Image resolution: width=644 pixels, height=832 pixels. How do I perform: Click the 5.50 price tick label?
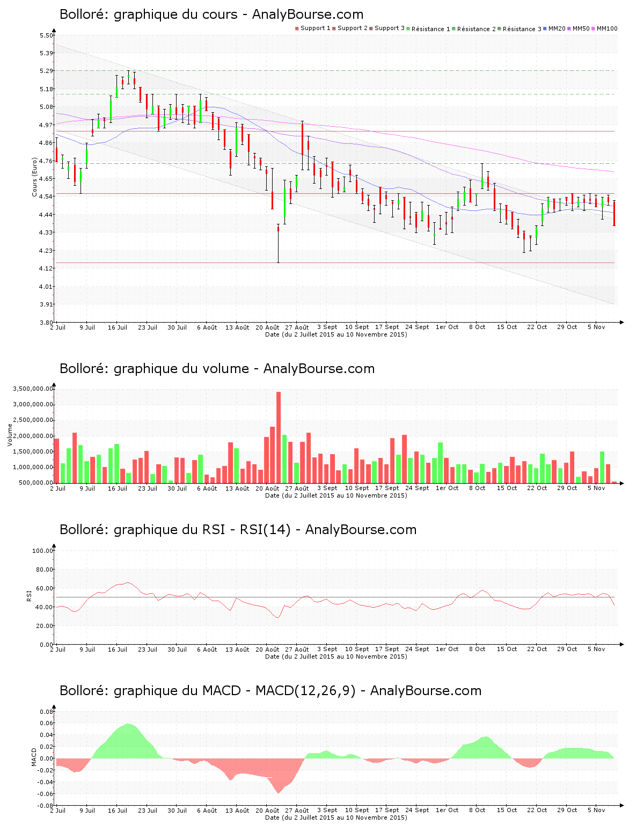click(46, 35)
